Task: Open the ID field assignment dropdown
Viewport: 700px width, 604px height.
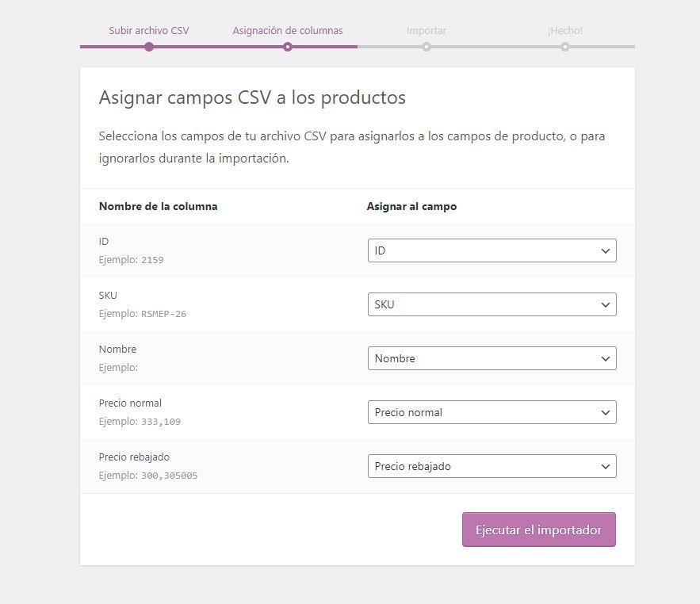Action: 492,250
